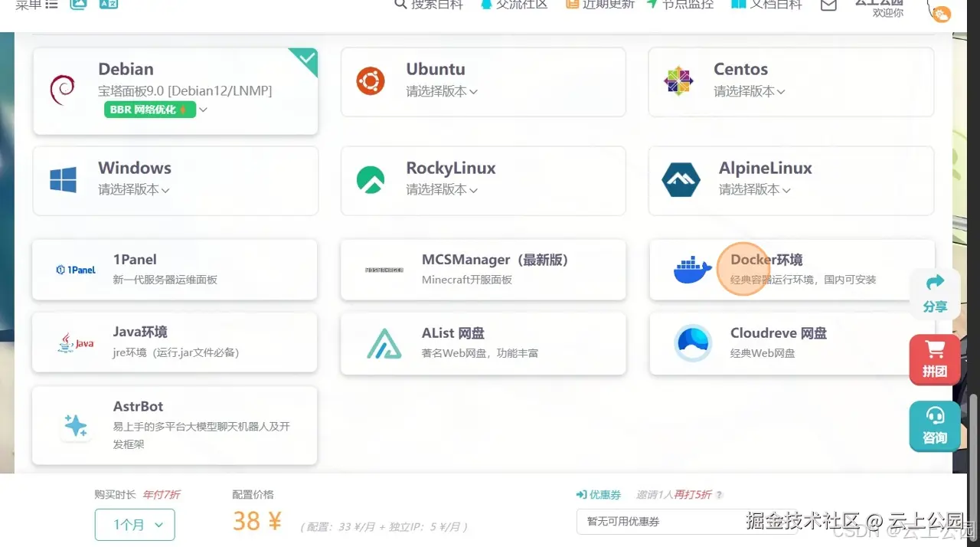Click the 邀请1人再打5折 link
The image size is (980, 547).
point(674,495)
